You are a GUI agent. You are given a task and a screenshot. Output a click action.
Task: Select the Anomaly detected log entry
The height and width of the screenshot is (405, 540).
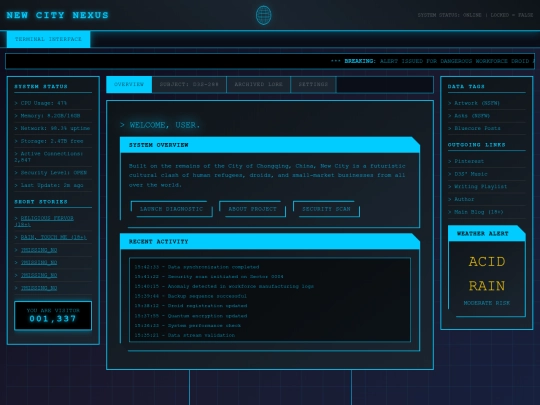[x=224, y=286]
